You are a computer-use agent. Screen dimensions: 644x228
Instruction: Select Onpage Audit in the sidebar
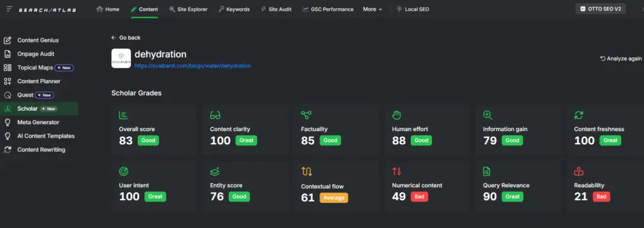36,54
